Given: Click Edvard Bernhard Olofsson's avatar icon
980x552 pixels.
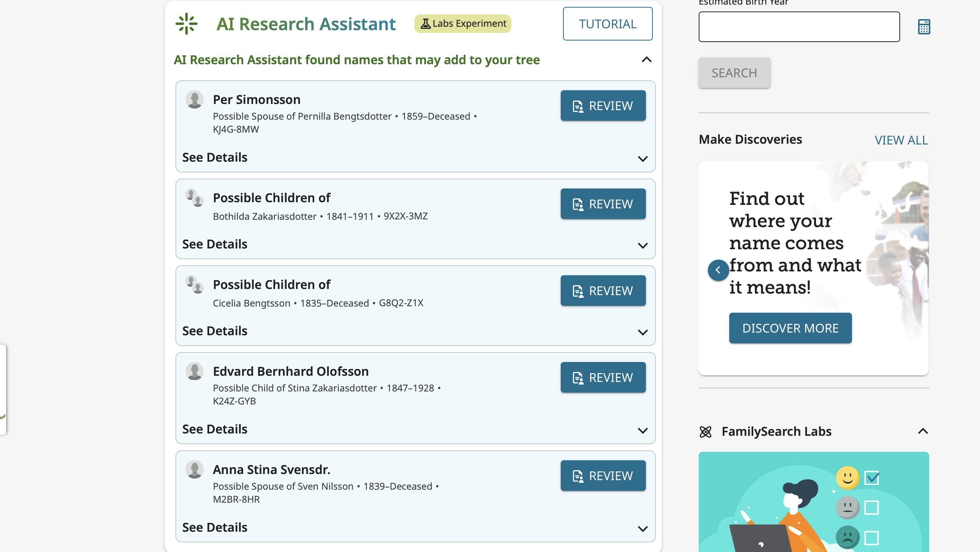Looking at the screenshot, I should (195, 371).
